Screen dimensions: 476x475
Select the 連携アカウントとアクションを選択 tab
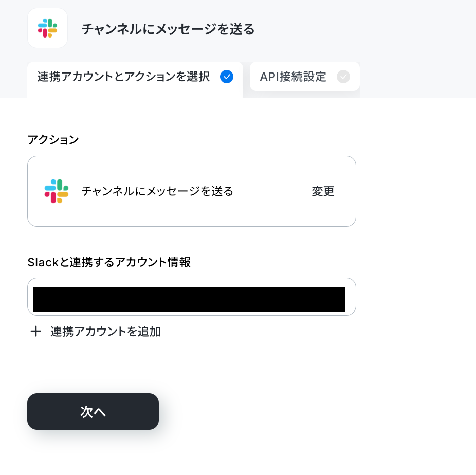135,78
